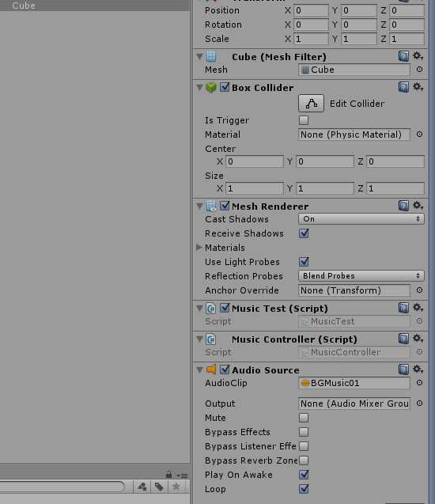435x504 pixels.
Task: Click the Scale Z field
Action: pos(407,39)
